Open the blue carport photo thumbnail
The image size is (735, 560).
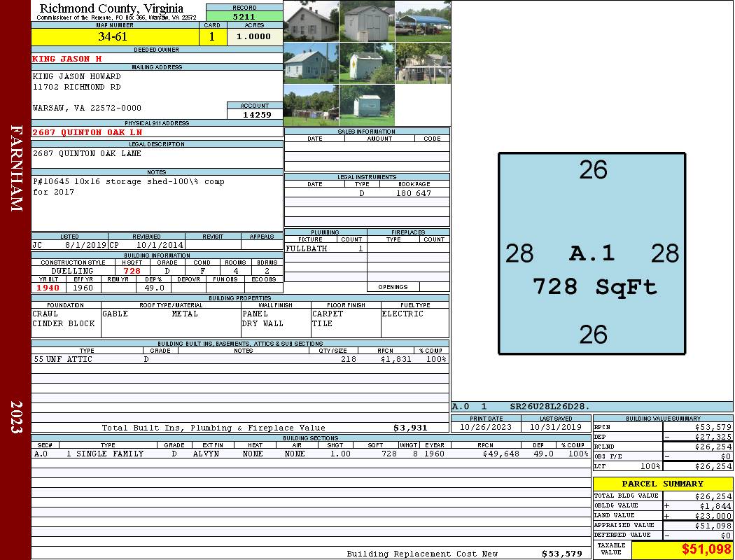point(423,21)
